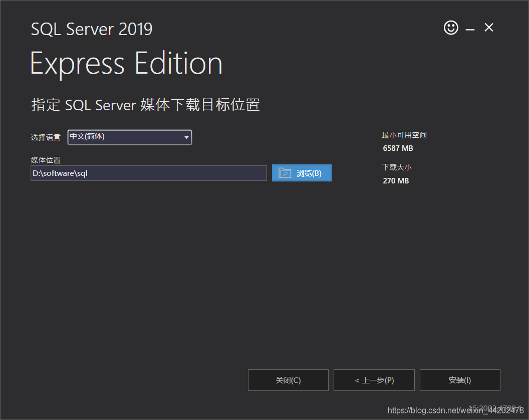
Task: Click the 媒体位置 path input field
Action: [148, 173]
